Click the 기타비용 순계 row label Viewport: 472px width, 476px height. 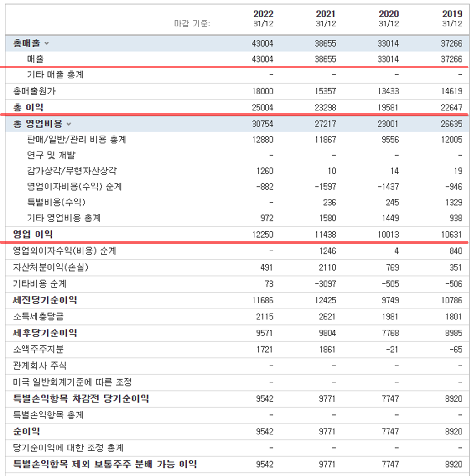tap(39, 284)
